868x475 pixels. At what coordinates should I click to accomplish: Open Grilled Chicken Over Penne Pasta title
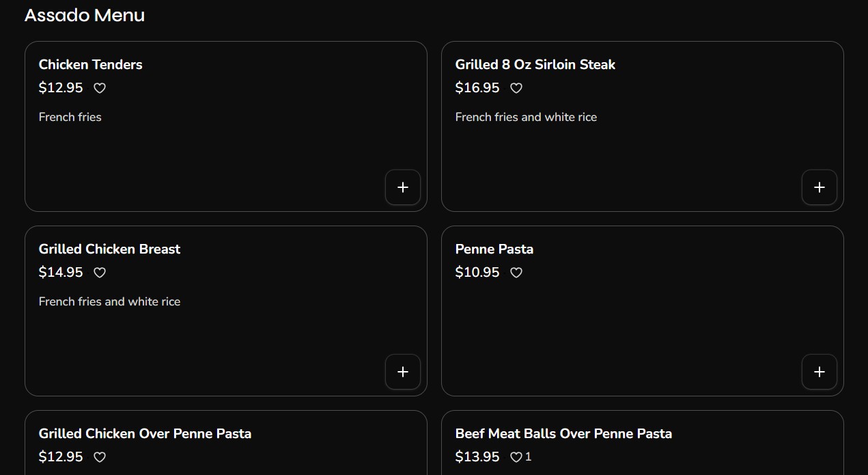[x=145, y=434]
